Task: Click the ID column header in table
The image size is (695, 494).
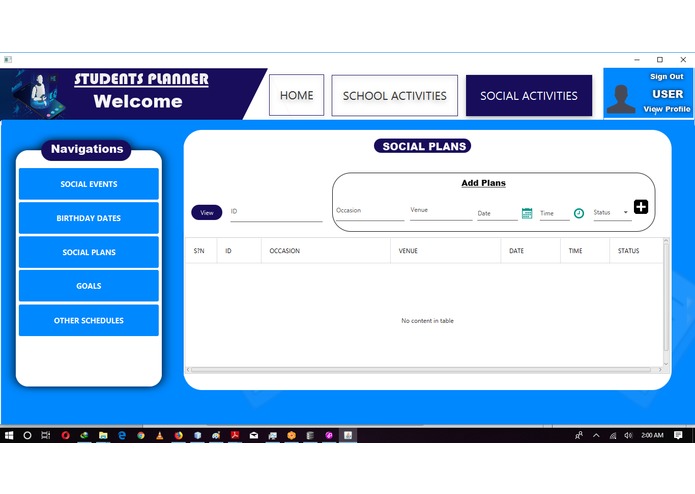Action: [239, 251]
